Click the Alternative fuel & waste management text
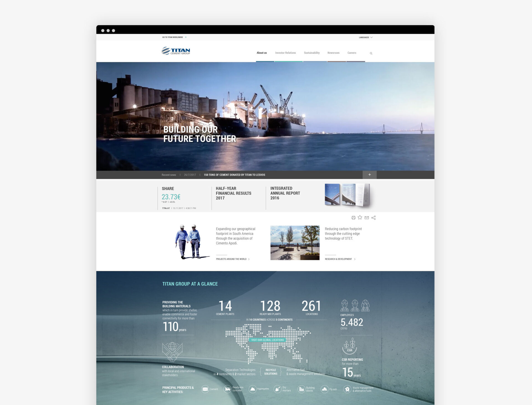532x405 pixels. click(x=305, y=372)
